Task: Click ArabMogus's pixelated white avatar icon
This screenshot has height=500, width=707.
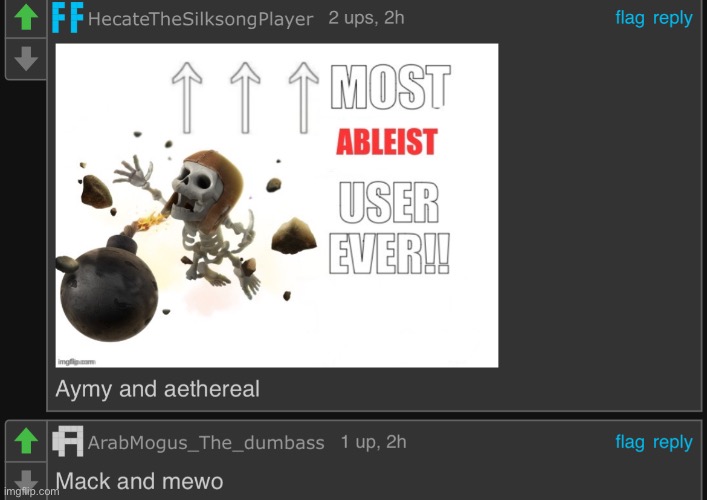Action: pyautogui.click(x=68, y=441)
